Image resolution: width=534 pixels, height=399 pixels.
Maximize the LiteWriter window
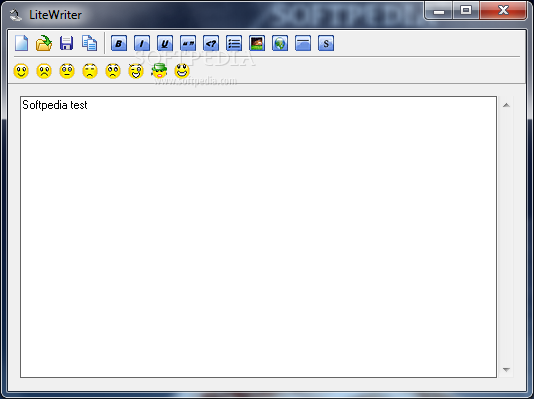pyautogui.click(x=466, y=11)
